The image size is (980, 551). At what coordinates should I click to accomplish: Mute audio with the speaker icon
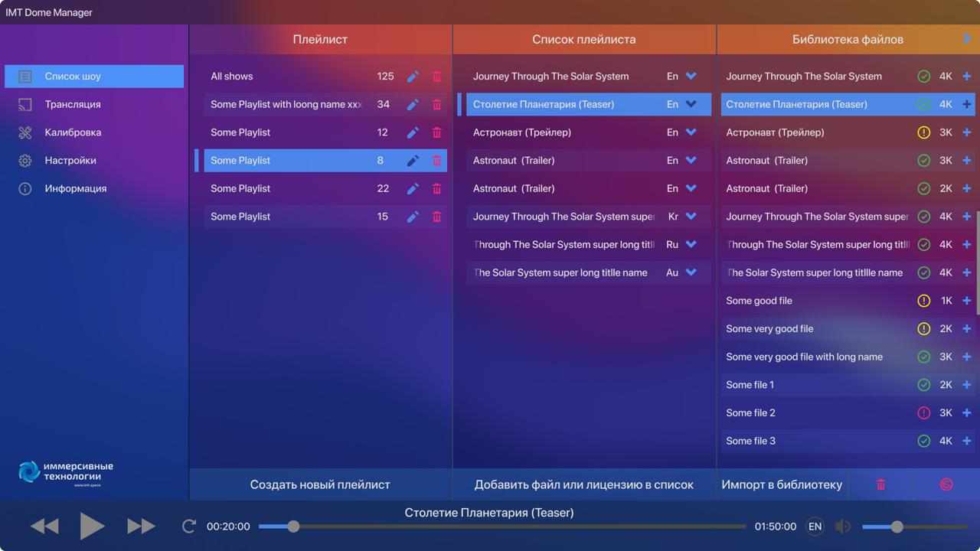(x=842, y=527)
